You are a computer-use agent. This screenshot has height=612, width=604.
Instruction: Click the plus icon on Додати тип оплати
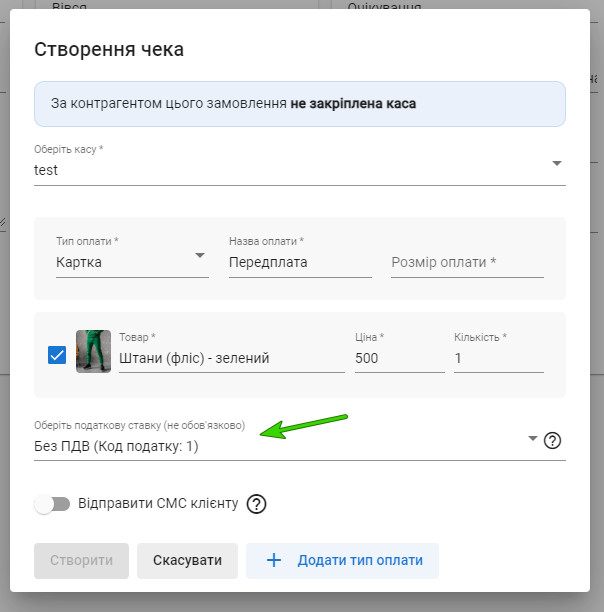tap(273, 561)
